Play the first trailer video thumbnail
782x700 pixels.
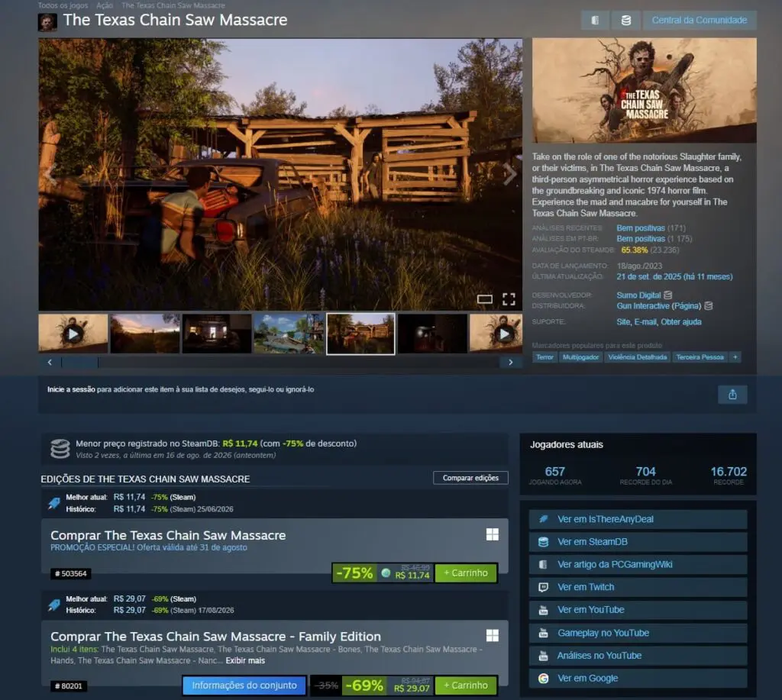click(x=73, y=334)
